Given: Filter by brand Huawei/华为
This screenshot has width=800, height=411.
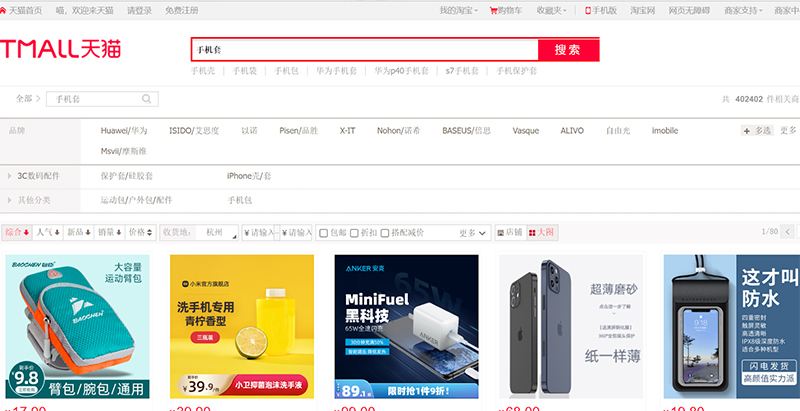Looking at the screenshot, I should pyautogui.click(x=124, y=131).
